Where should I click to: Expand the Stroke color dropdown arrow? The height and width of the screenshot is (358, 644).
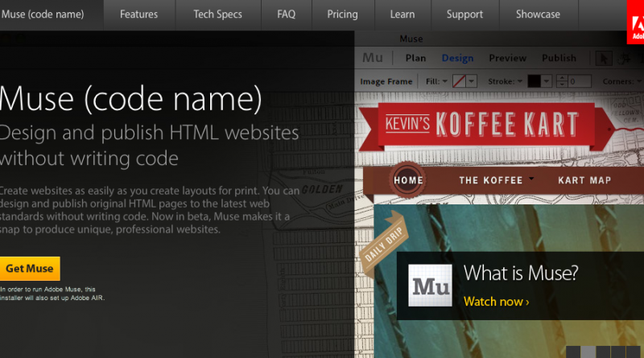point(545,81)
